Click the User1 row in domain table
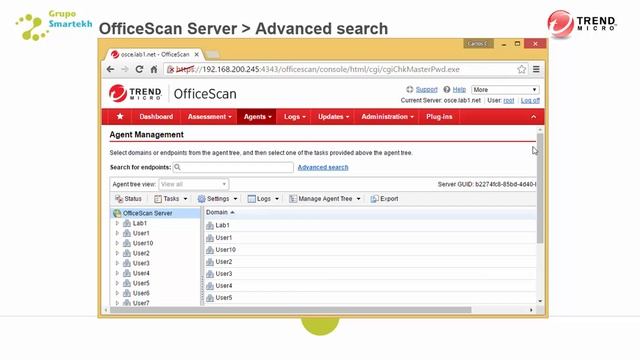 click(x=370, y=238)
